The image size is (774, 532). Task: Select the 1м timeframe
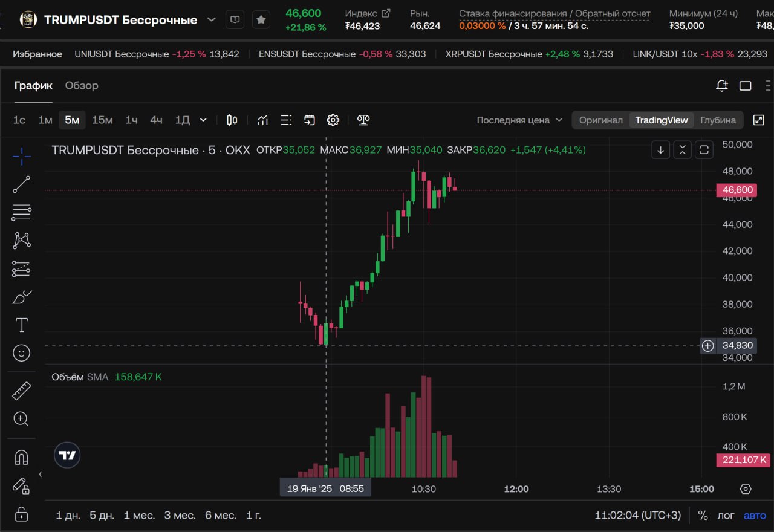pos(45,120)
